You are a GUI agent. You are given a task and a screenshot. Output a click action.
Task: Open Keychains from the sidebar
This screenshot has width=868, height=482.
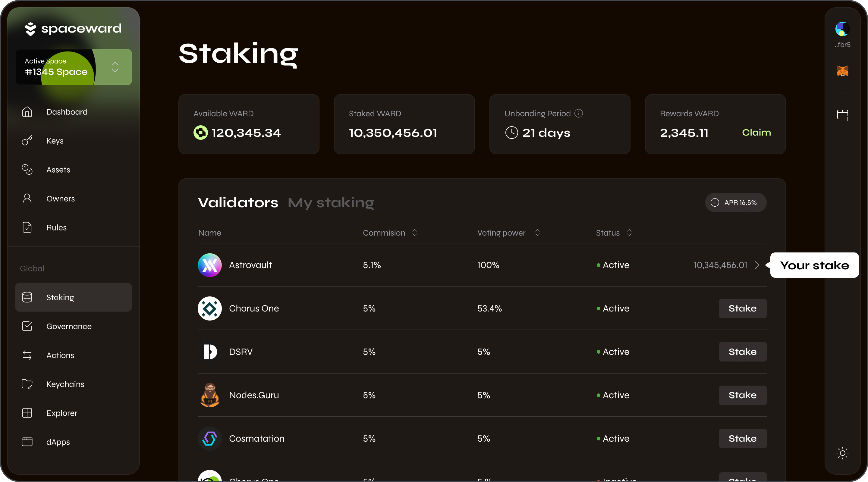(x=27, y=384)
